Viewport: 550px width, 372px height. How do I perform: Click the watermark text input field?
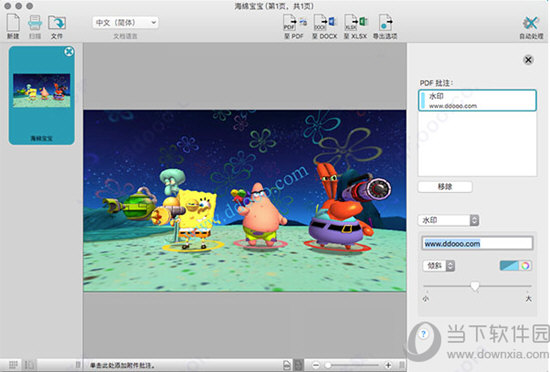(477, 243)
